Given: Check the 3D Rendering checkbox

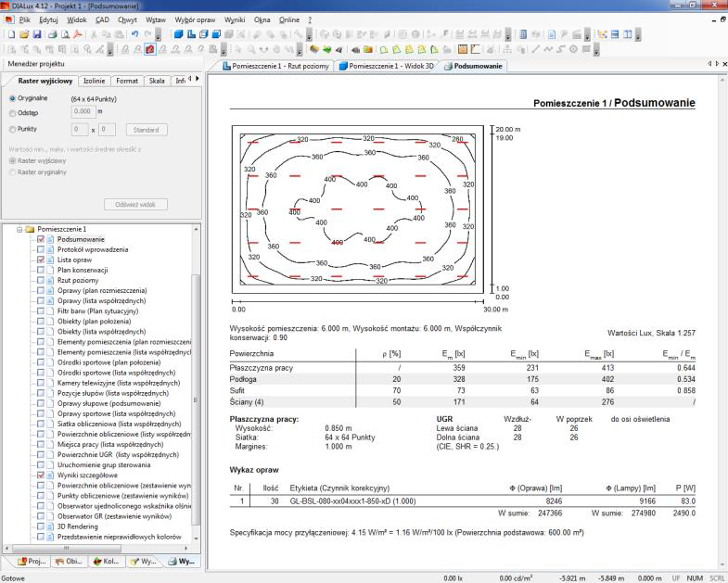Looking at the screenshot, I should pos(41,526).
